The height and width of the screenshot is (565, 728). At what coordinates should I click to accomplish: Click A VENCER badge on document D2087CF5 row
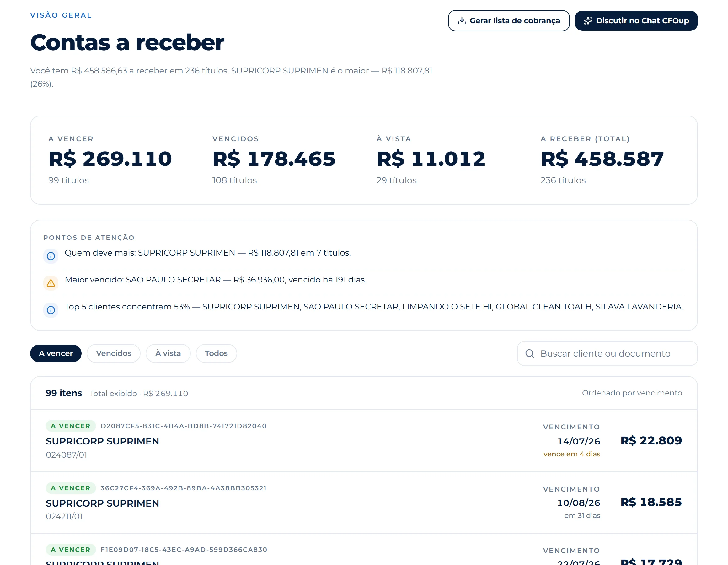click(x=71, y=426)
